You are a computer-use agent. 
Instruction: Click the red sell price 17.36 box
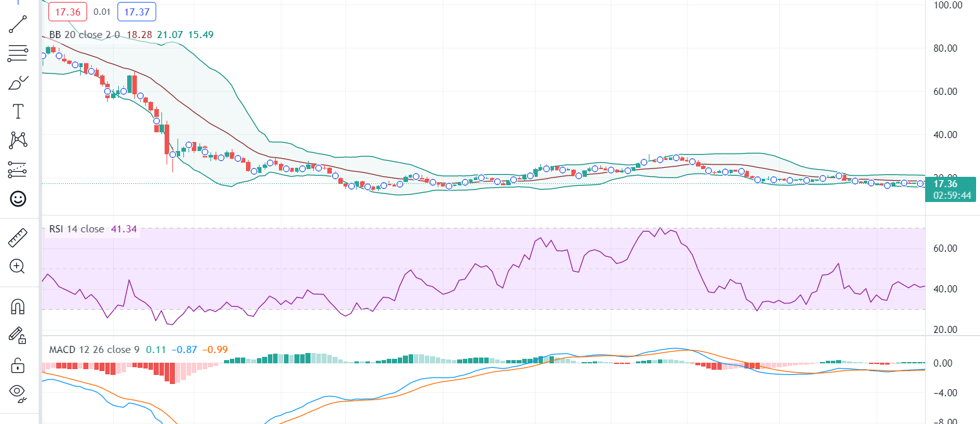click(x=68, y=12)
